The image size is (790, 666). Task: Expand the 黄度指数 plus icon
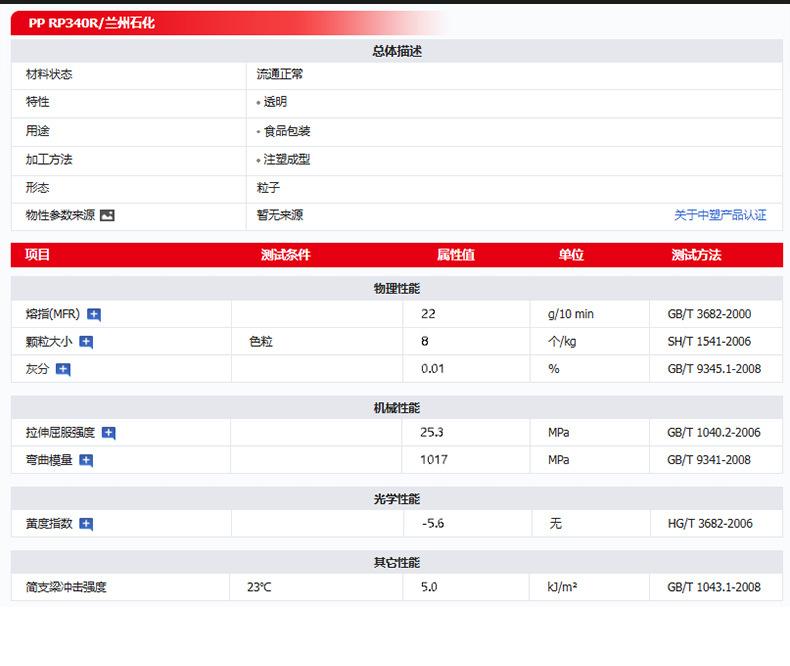pyautogui.click(x=86, y=524)
